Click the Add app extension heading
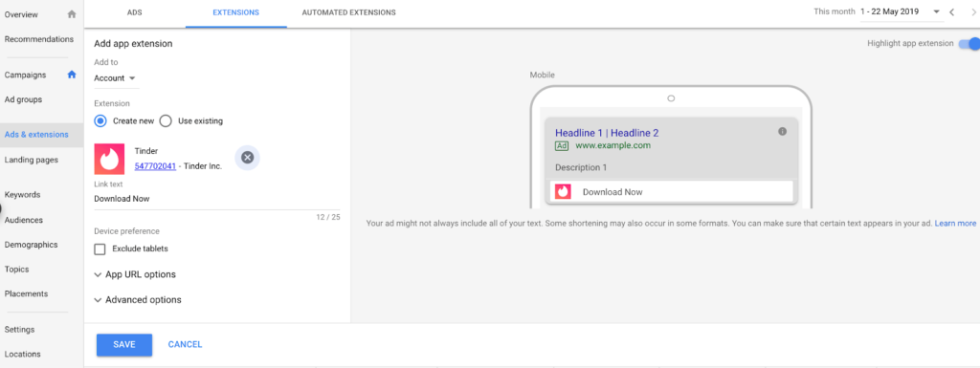 (x=133, y=44)
